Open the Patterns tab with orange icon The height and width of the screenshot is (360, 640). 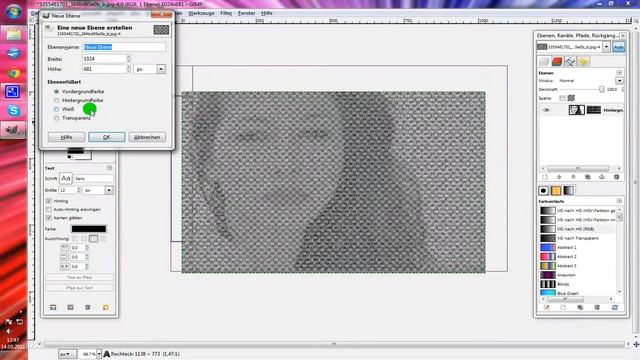(556, 191)
